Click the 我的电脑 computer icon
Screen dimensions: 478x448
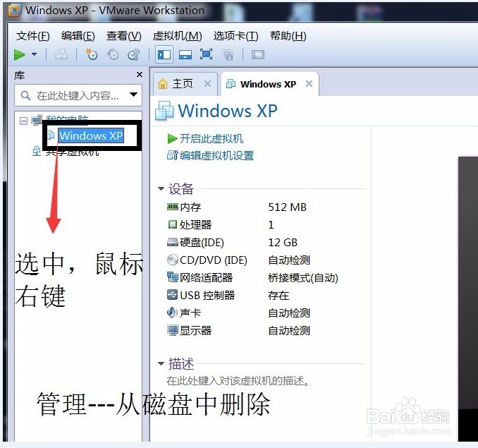pos(37,121)
